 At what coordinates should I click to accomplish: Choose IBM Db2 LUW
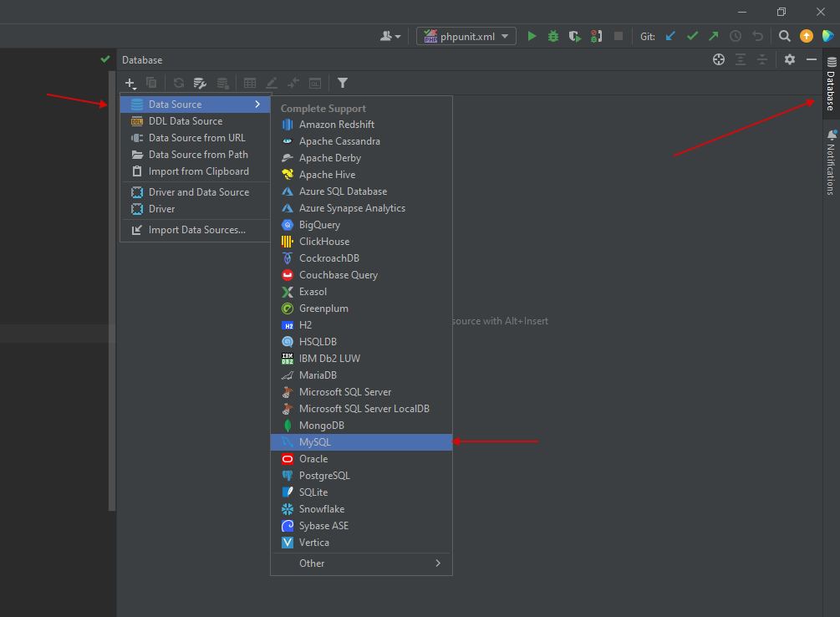tap(362, 359)
